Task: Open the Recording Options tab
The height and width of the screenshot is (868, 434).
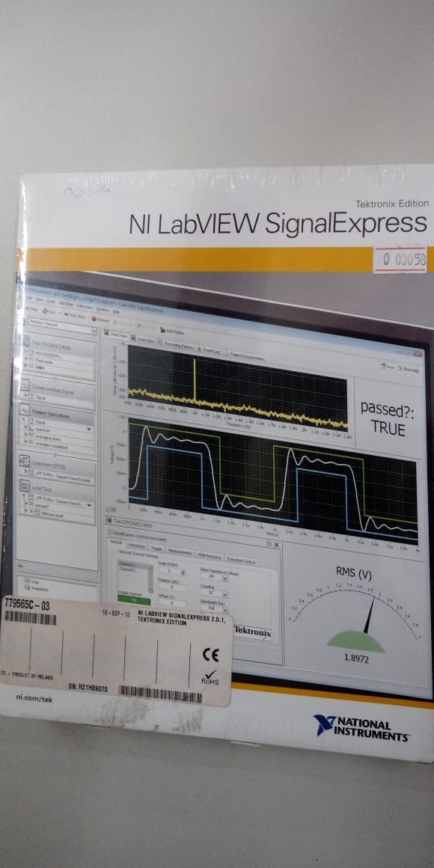Action: coord(176,345)
